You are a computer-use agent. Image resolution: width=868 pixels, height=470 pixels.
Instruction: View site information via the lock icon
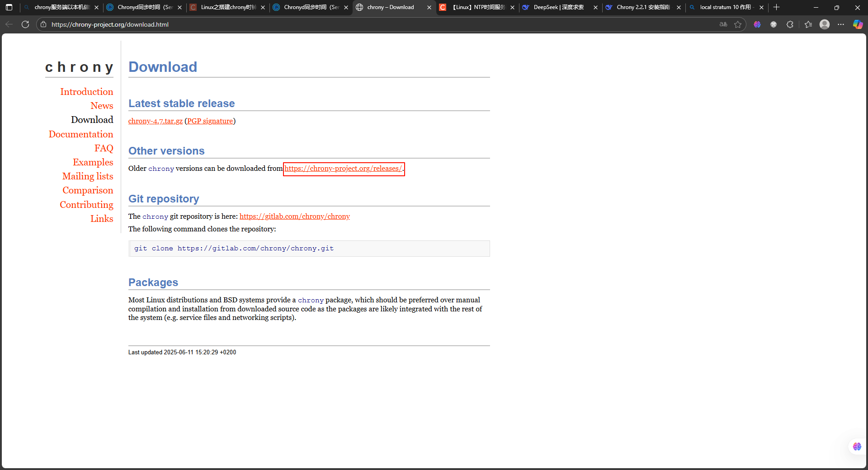43,24
